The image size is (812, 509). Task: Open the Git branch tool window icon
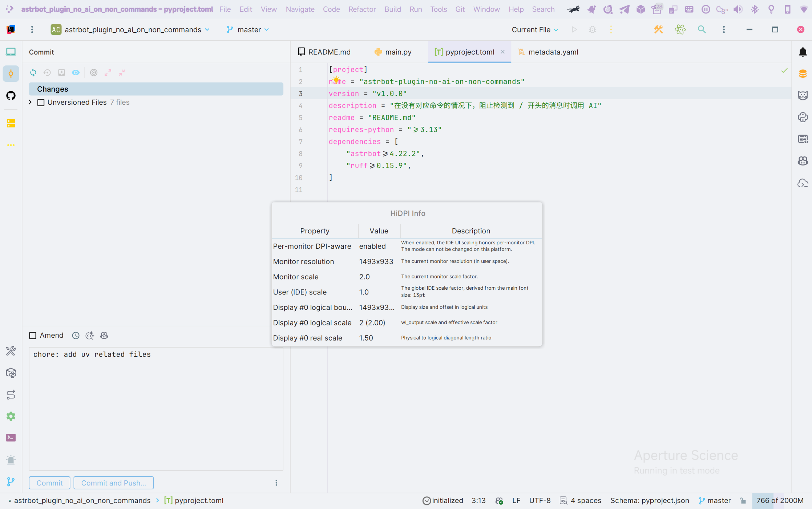11,481
